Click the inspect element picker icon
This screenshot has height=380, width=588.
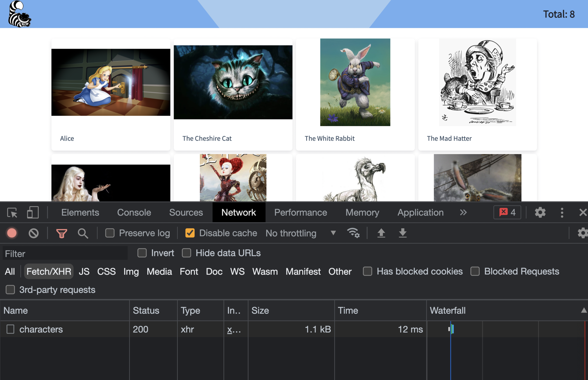coord(12,213)
